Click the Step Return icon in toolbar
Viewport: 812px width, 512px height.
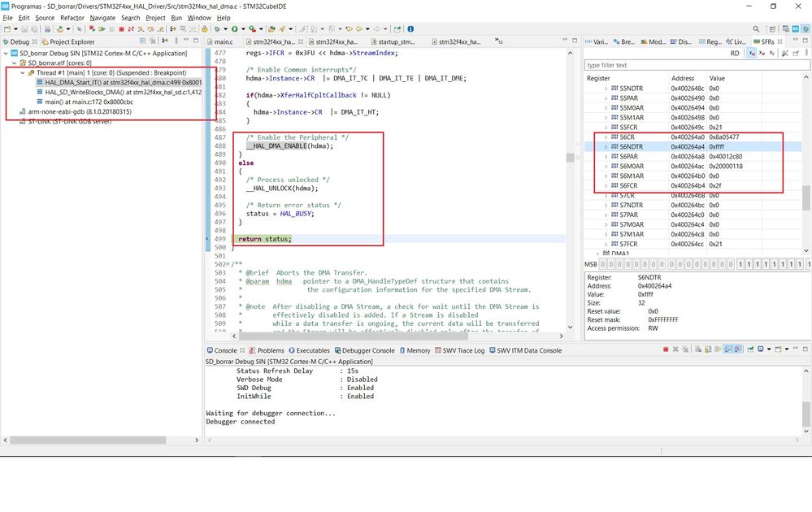click(161, 29)
